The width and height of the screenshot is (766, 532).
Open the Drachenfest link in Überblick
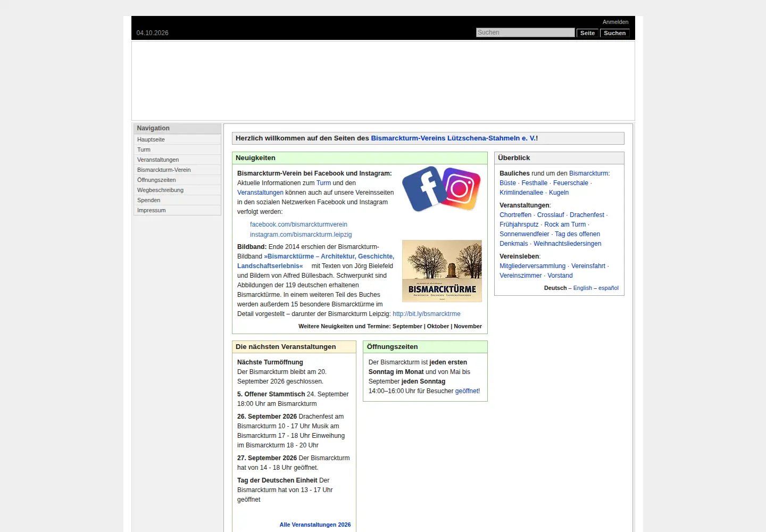point(587,215)
